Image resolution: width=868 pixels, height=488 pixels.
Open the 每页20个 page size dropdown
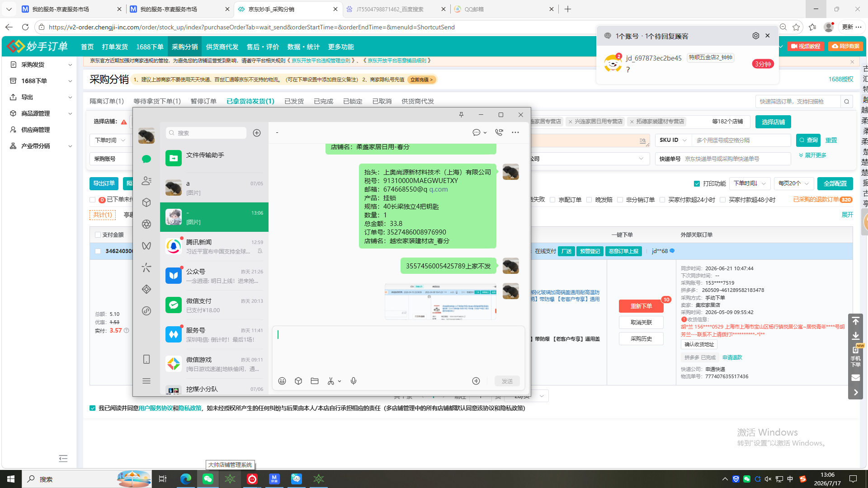(x=793, y=183)
